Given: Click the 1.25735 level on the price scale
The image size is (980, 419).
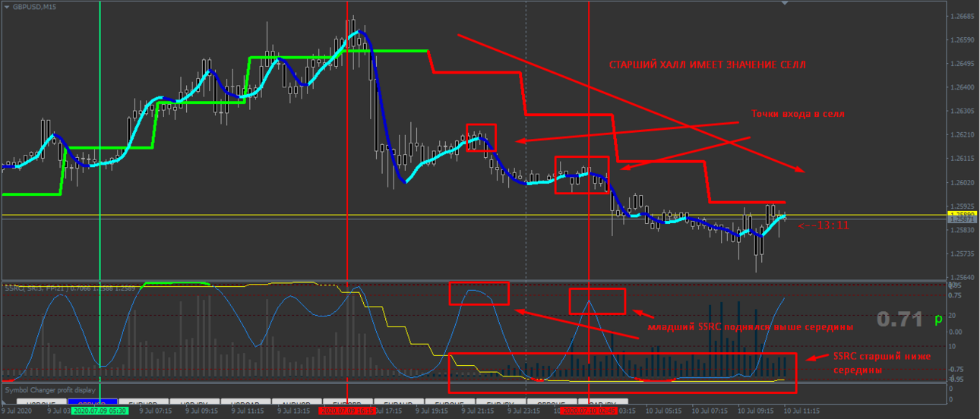Looking at the screenshot, I should (x=962, y=254).
